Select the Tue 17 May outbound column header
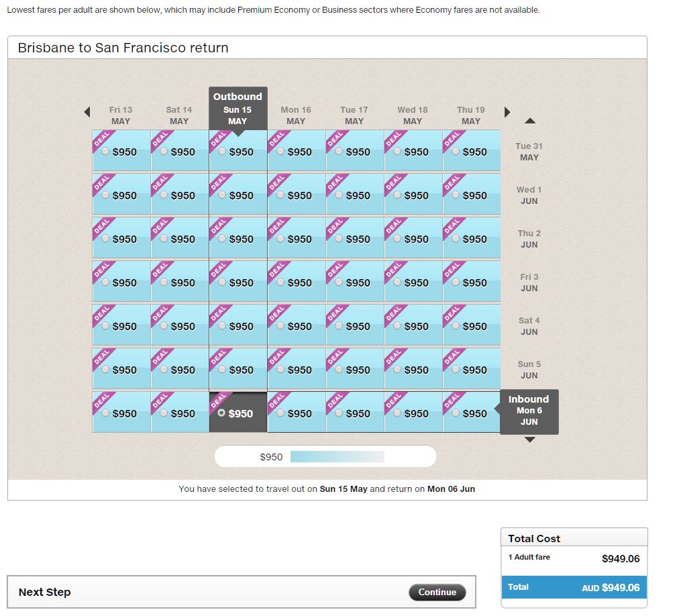The image size is (675, 616). pos(354,115)
